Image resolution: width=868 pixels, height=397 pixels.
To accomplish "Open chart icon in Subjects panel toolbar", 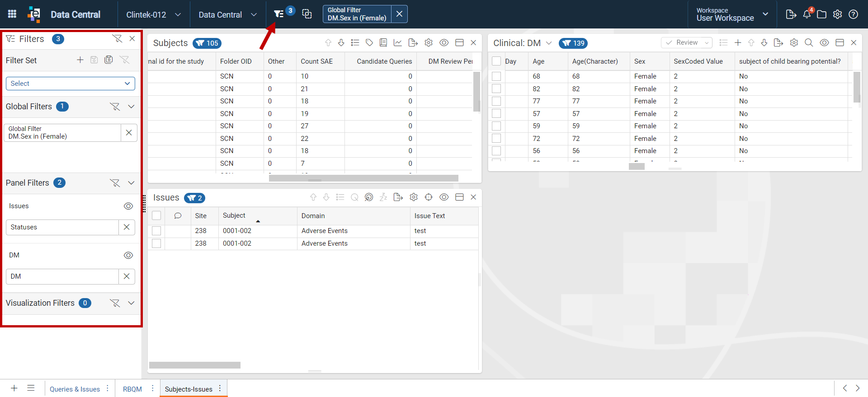I will coord(398,43).
